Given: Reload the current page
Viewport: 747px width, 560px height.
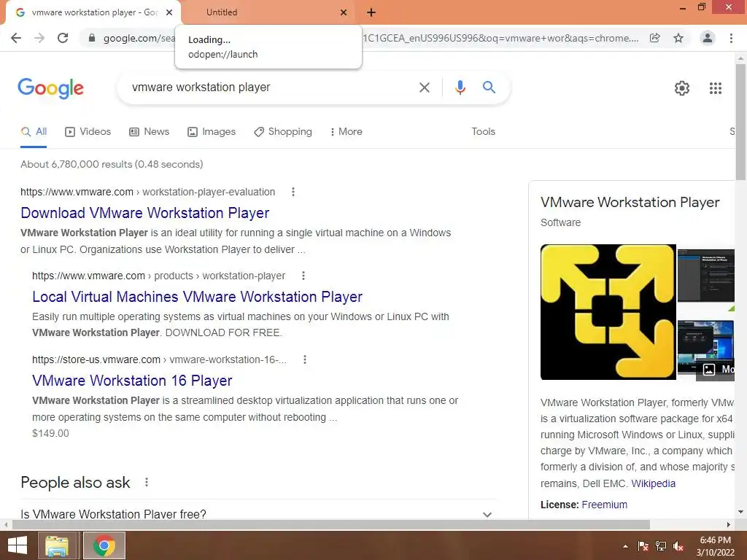Looking at the screenshot, I should pos(63,38).
